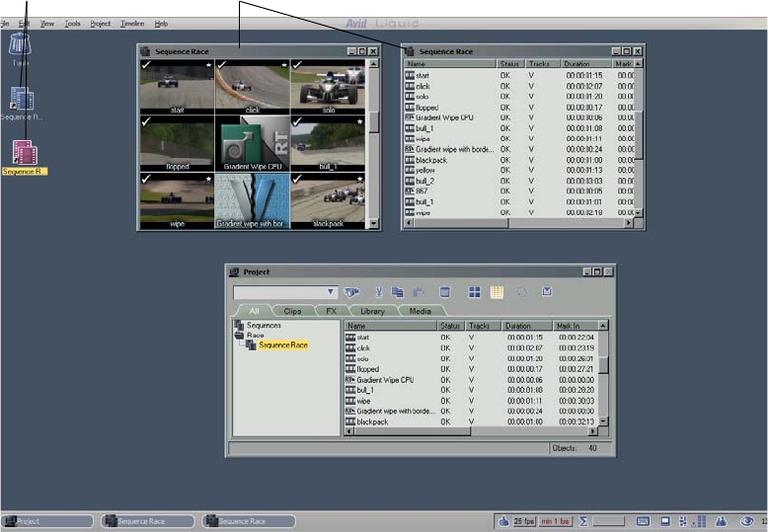Click the scissors Cut icon in the Project toolbar

378,292
